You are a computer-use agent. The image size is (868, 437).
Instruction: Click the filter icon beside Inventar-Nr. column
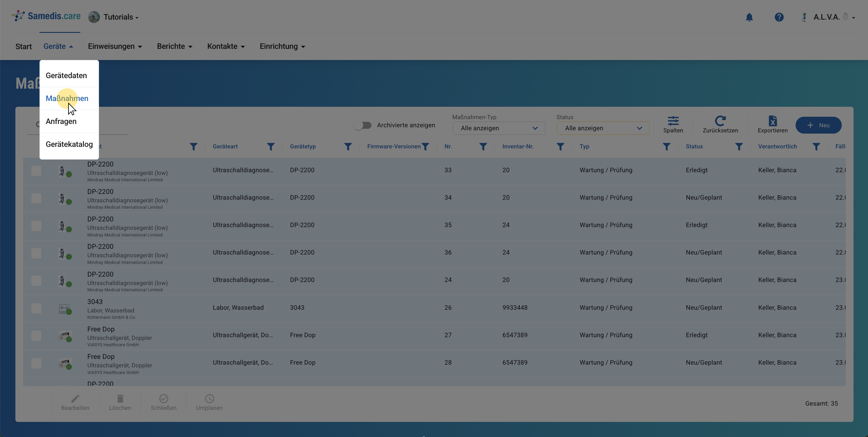point(560,147)
